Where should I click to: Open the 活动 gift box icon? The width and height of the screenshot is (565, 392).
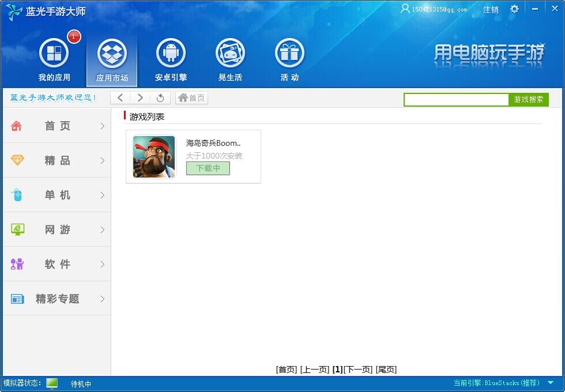tap(289, 54)
